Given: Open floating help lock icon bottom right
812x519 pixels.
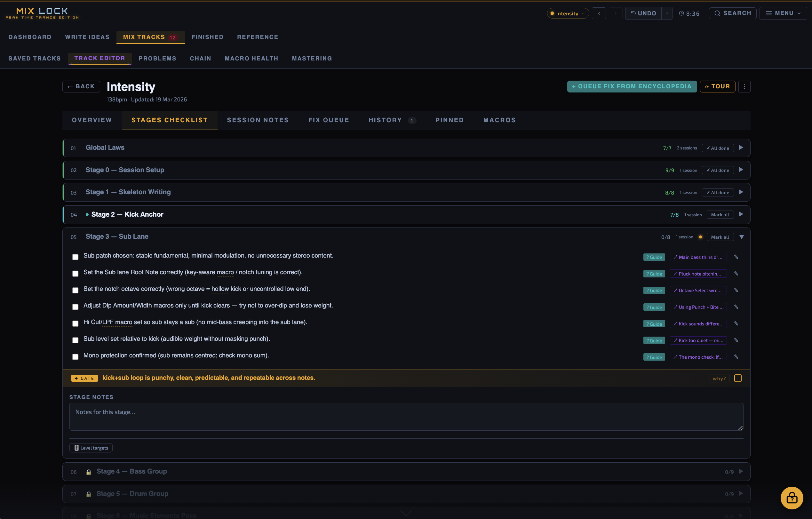Looking at the screenshot, I should coord(792,498).
